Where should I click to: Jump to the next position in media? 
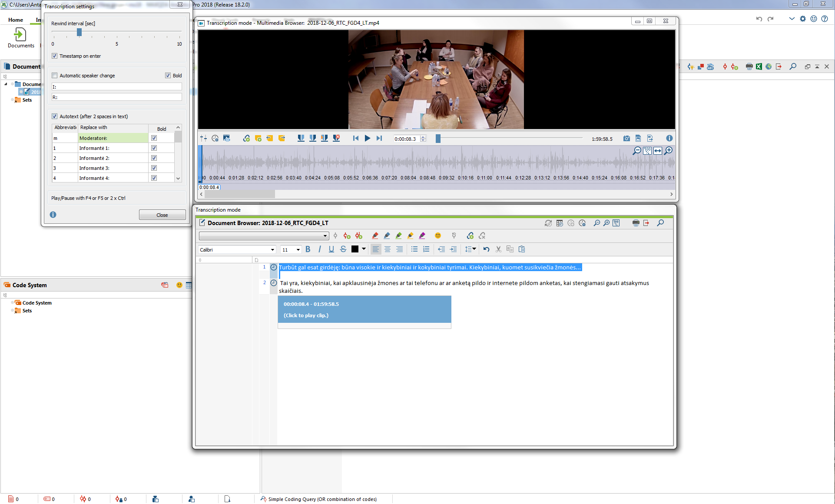379,138
